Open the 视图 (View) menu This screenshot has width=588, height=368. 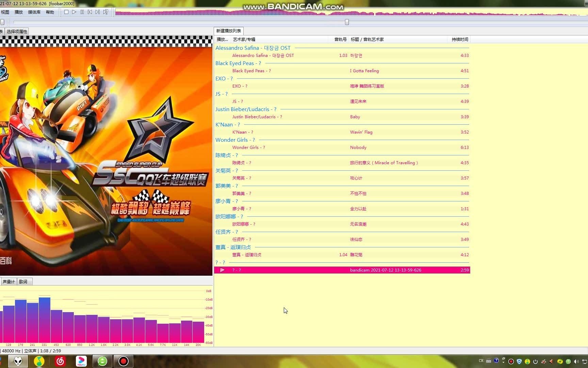pyautogui.click(x=5, y=12)
